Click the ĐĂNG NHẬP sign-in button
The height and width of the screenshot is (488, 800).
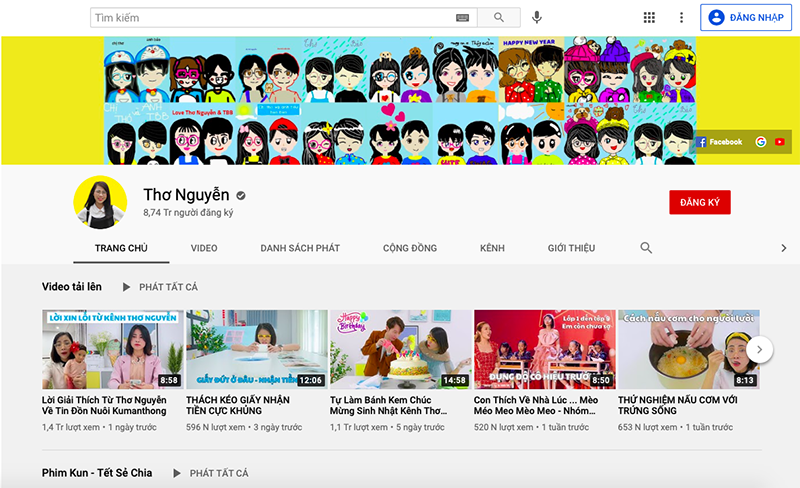pyautogui.click(x=746, y=17)
